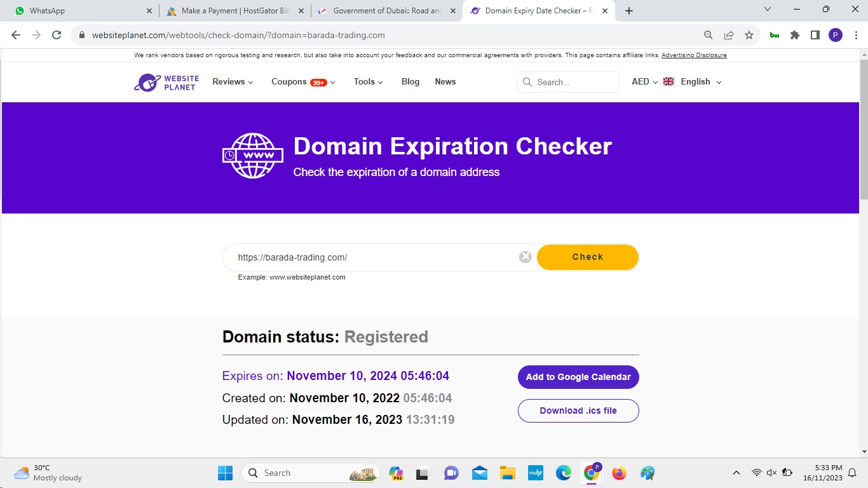Open the AED currency selector
Screen dimensions: 868x488
(644, 82)
